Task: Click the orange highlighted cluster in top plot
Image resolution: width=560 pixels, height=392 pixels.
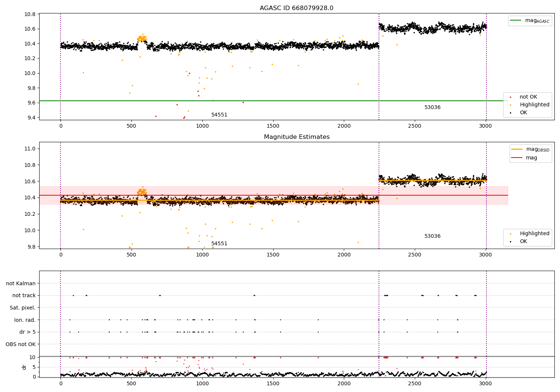Action: pos(142,38)
